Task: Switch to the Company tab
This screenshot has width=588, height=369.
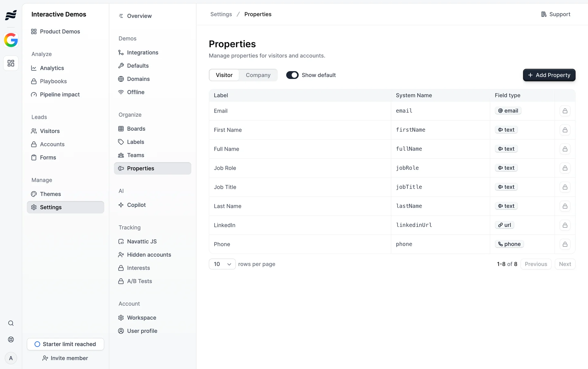Action: [x=258, y=75]
